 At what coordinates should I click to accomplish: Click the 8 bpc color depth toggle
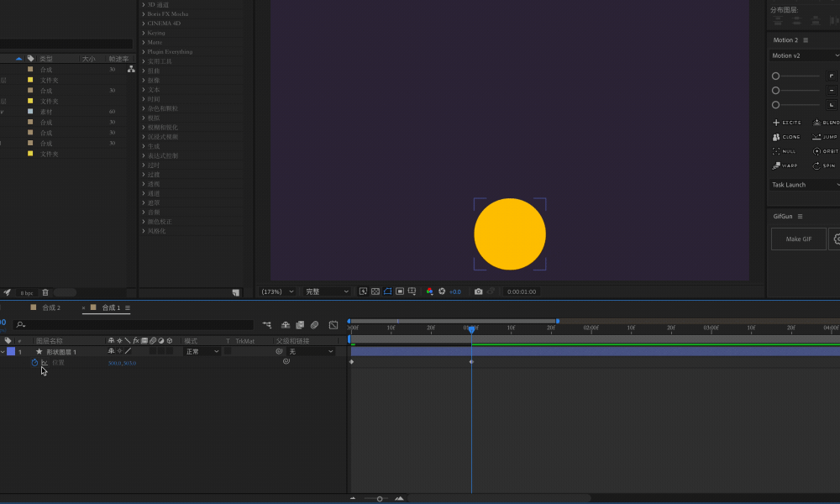(x=27, y=293)
